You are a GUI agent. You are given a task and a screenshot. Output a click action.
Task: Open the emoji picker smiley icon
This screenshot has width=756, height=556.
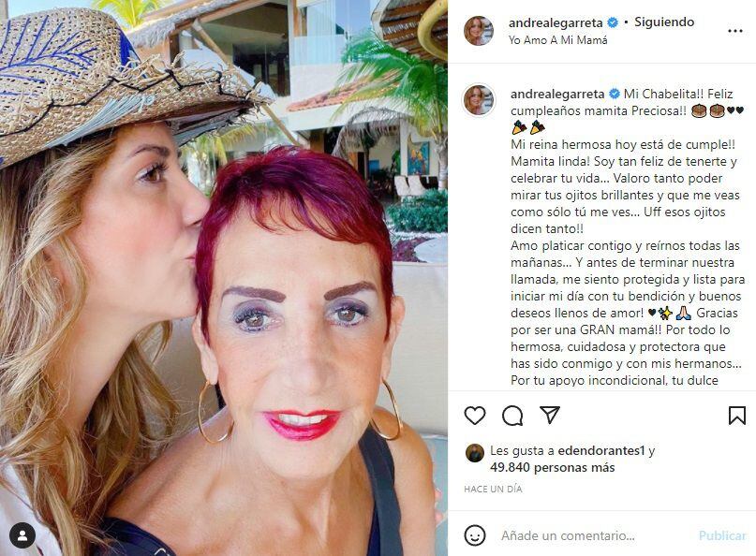tap(474, 535)
